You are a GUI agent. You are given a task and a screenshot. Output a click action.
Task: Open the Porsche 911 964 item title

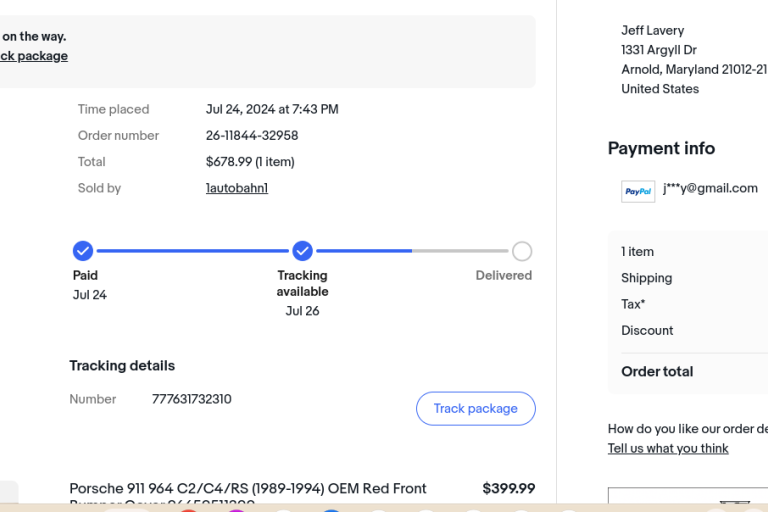coord(248,489)
